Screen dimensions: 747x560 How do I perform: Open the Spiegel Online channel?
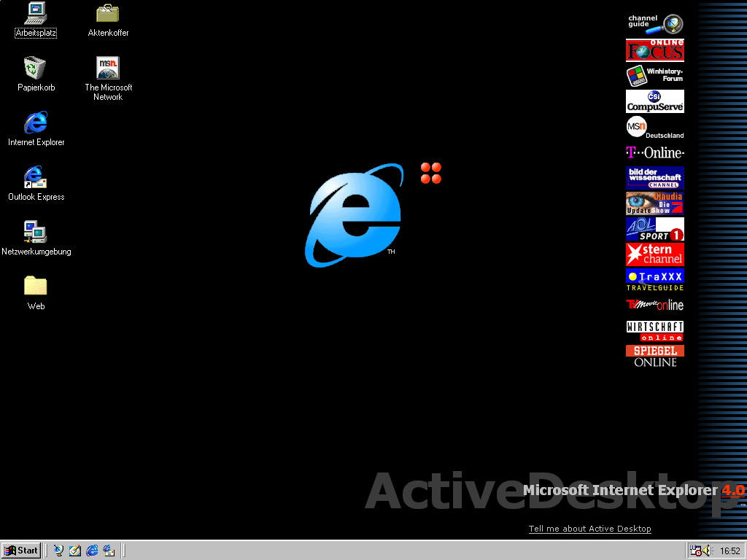click(x=654, y=356)
